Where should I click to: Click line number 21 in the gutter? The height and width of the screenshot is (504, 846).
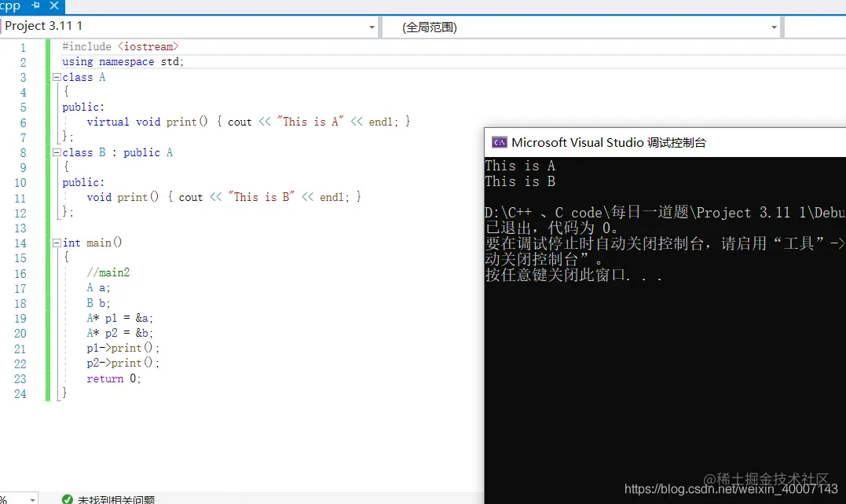coord(20,349)
